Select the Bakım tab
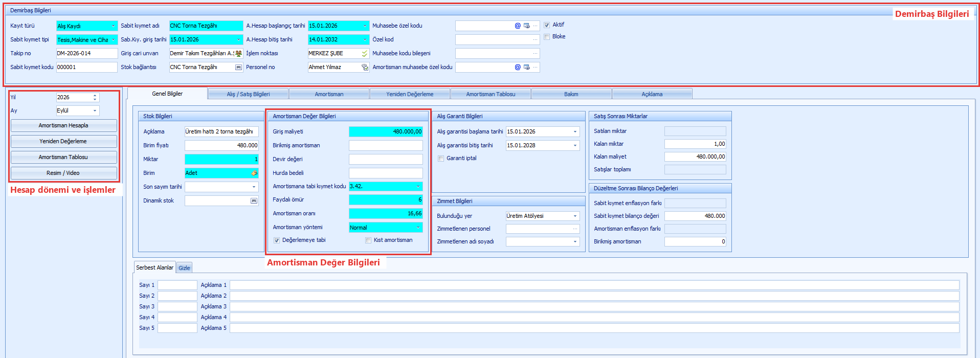 (571, 94)
